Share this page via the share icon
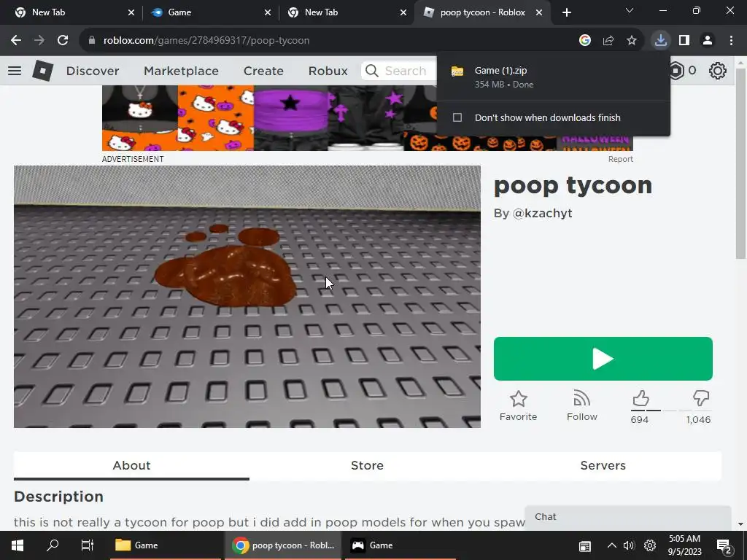The width and height of the screenshot is (747, 560). pos(608,41)
